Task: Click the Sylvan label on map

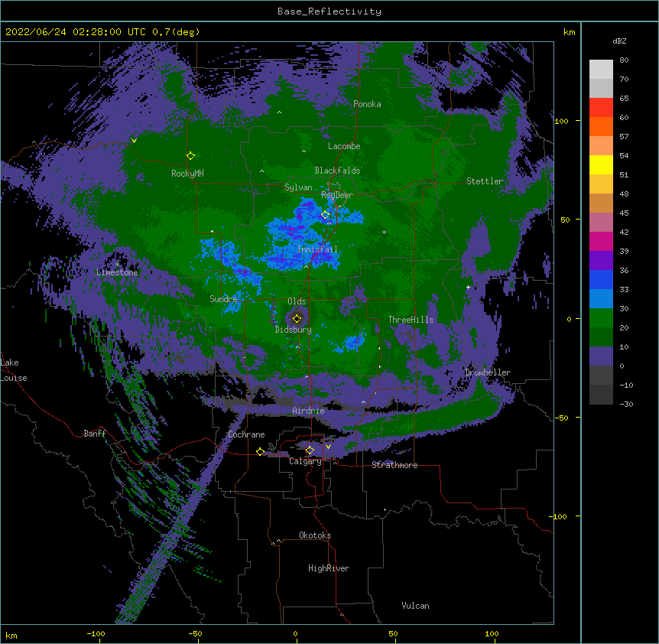Action: point(298,187)
